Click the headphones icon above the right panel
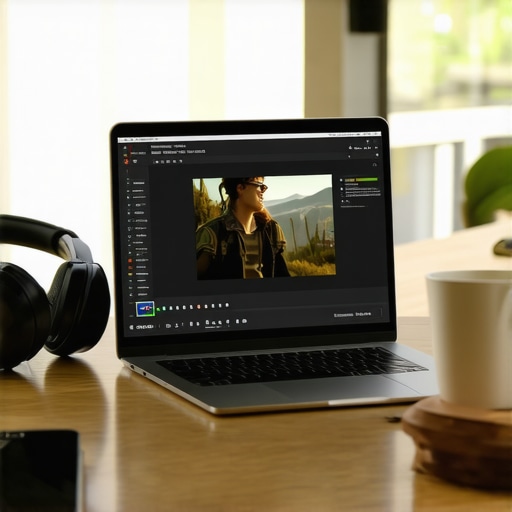 point(375,165)
